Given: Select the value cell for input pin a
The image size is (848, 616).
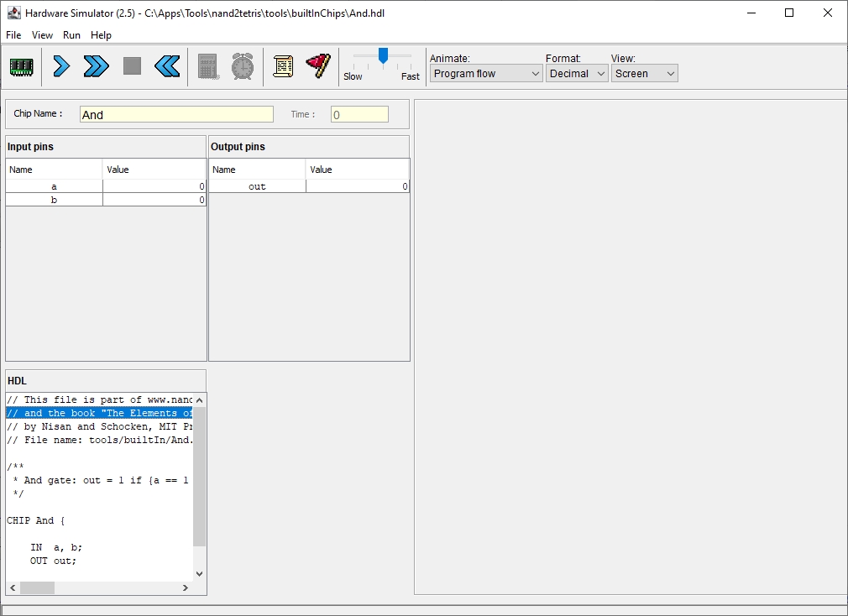Looking at the screenshot, I should click(x=154, y=186).
